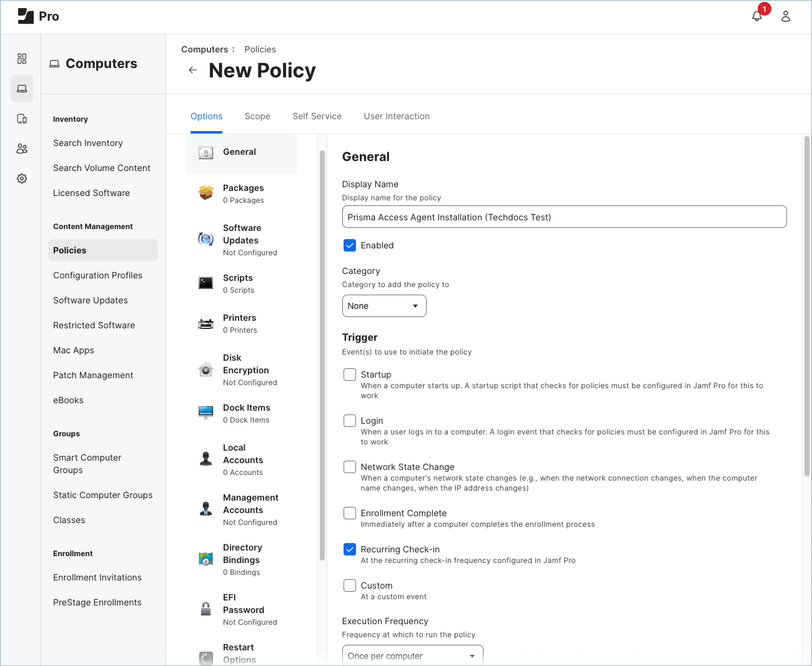Select the Packages payload icon
812x666 pixels.
click(x=205, y=193)
